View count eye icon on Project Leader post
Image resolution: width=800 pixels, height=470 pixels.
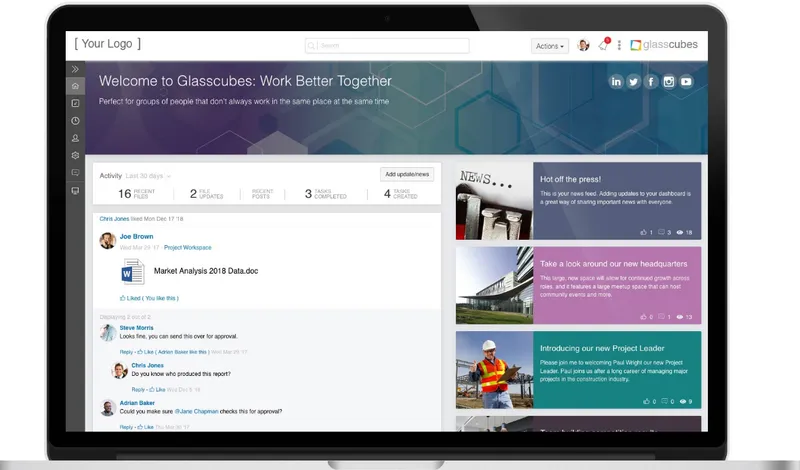click(x=683, y=402)
